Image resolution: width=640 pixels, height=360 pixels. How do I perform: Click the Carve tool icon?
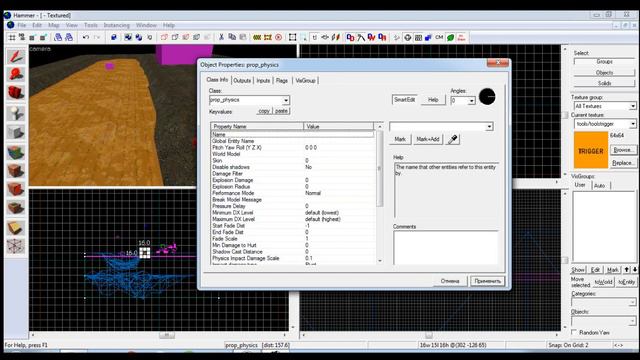tap(114, 38)
